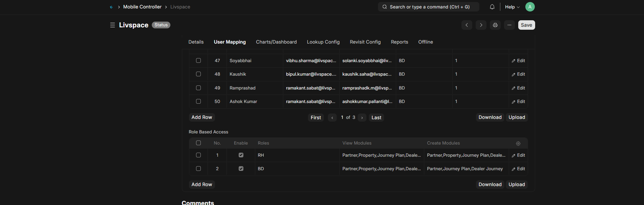Screen dimensions: 644x205
Task: Edit the Soyabbhai row
Action: 518,61
